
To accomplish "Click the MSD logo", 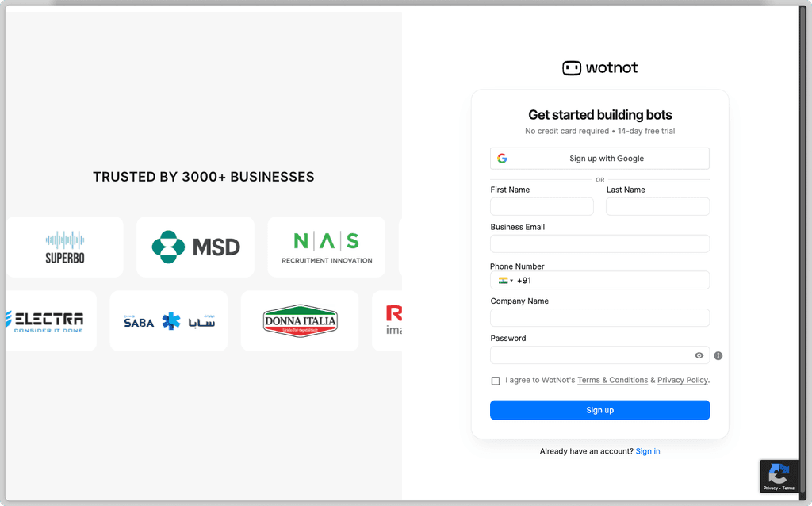I will point(195,247).
